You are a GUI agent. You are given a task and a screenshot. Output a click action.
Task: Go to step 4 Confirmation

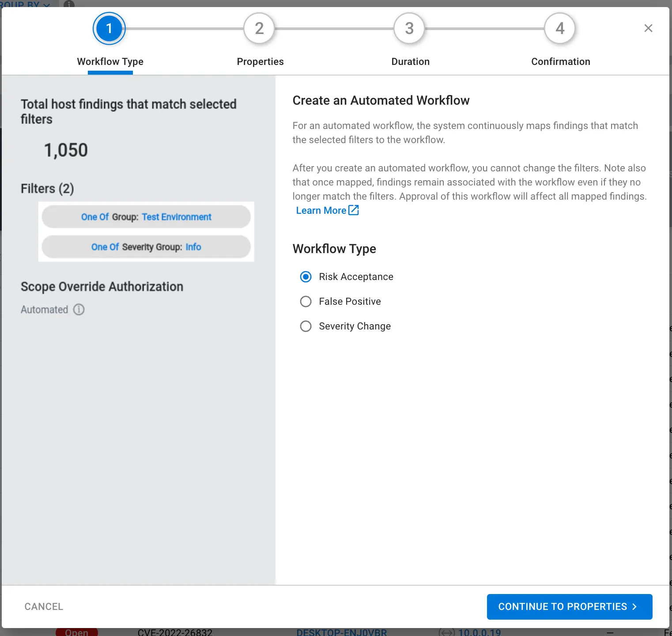560,29
